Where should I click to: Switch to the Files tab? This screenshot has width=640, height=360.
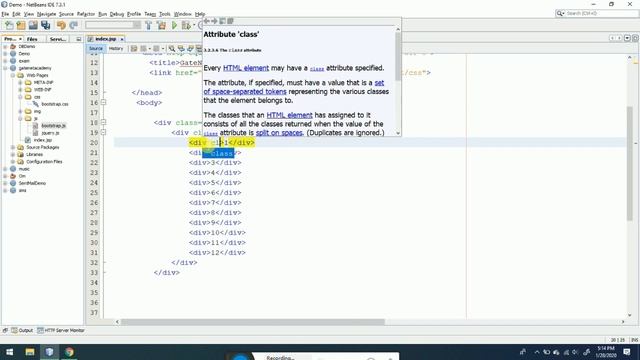[x=32, y=39]
